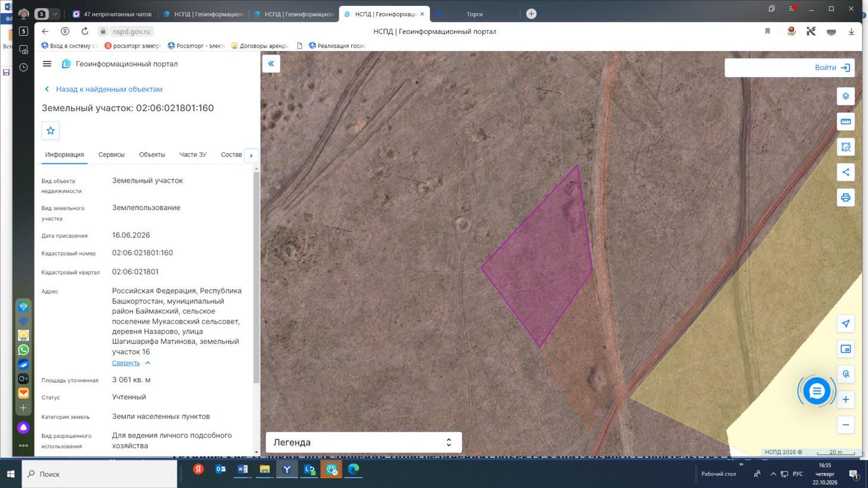
Task: Print the map using printer icon
Action: click(x=845, y=198)
